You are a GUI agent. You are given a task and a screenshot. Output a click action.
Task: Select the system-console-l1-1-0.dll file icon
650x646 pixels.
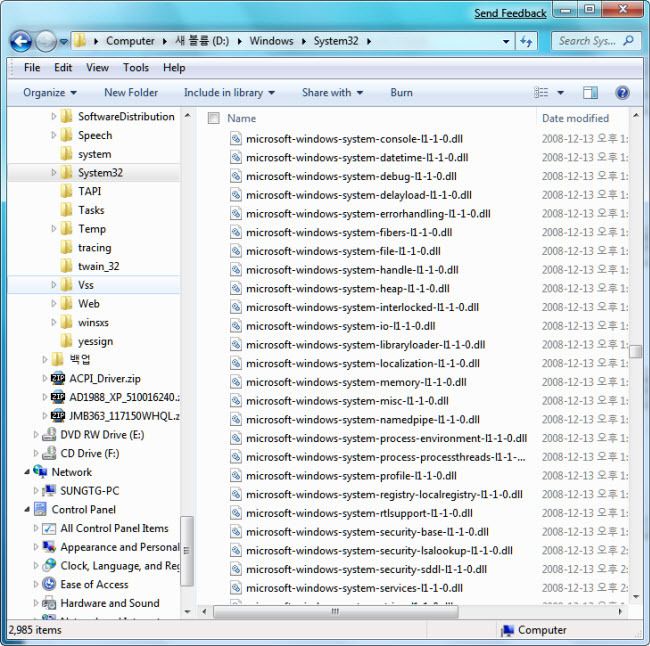tap(236, 138)
